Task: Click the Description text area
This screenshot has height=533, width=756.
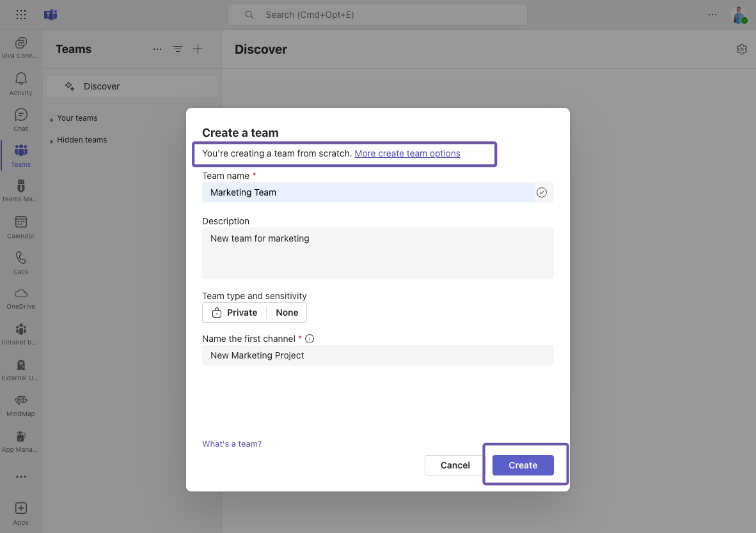Action: click(377, 253)
